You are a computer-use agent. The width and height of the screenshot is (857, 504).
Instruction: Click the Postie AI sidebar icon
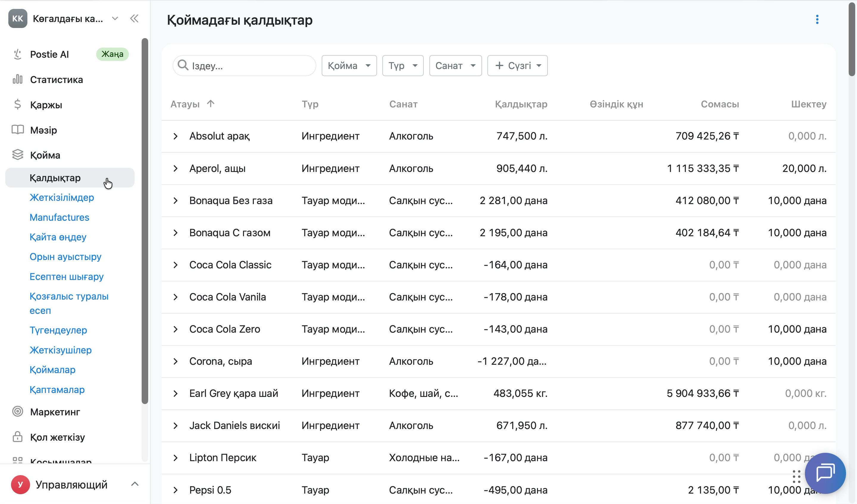(17, 54)
